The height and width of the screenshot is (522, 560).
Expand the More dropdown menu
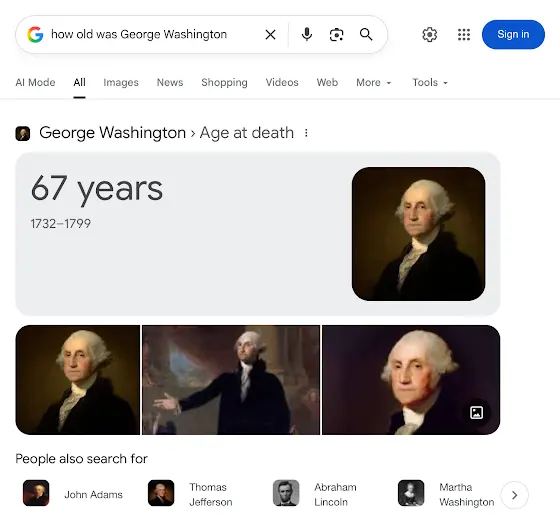(x=374, y=82)
